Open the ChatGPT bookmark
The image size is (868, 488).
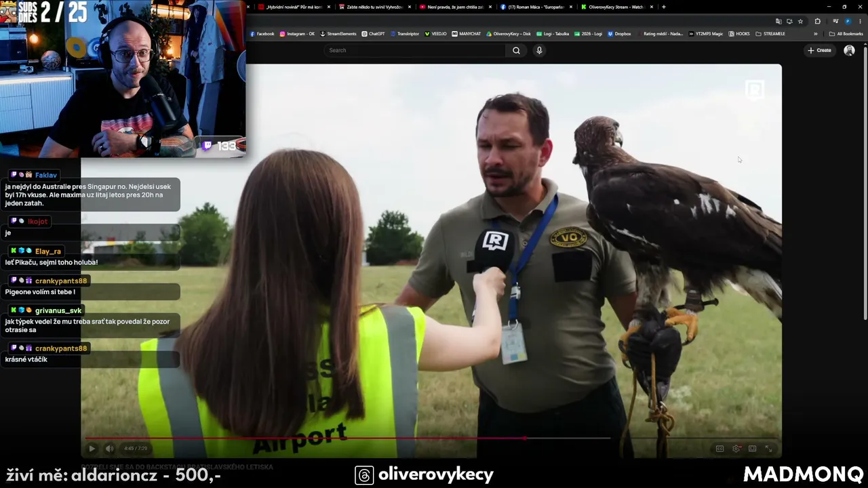click(x=373, y=34)
